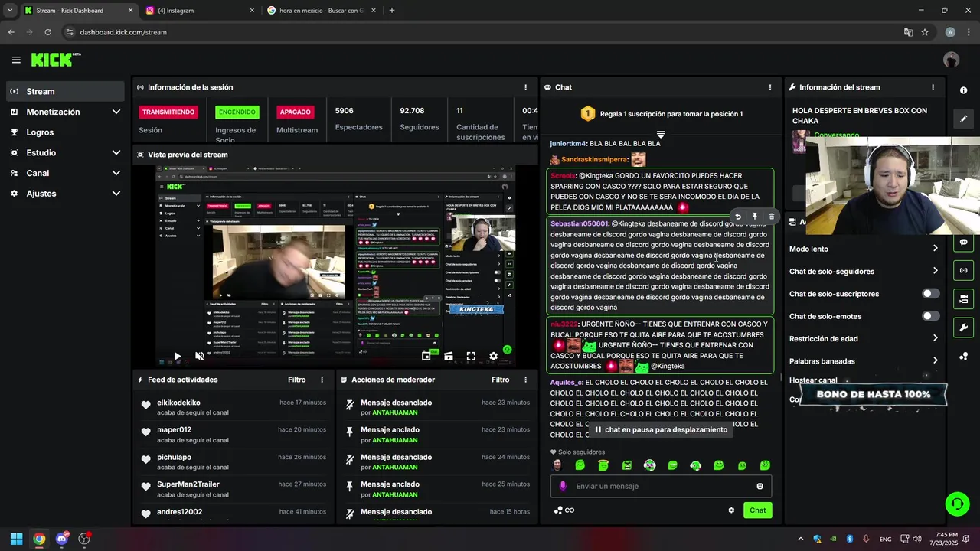Screen dimensions: 980x551
Task: Click Filtro in Acciones de moderador
Action: [x=501, y=380]
